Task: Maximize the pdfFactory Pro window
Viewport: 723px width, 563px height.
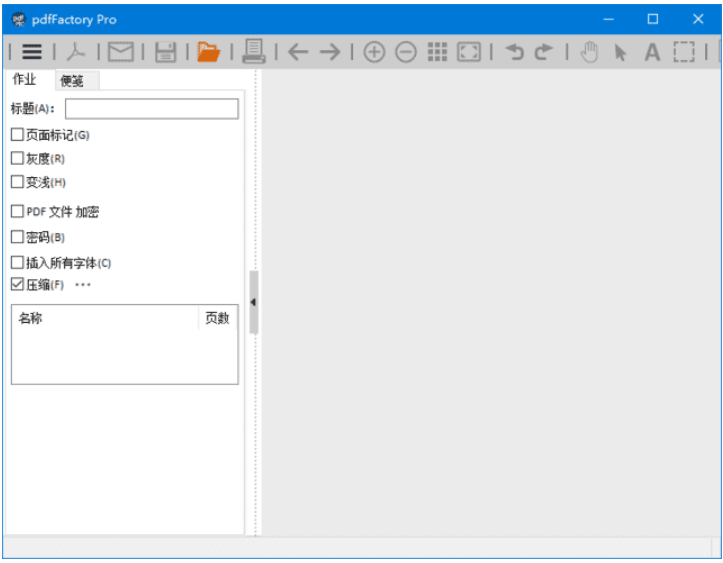Action: (x=652, y=19)
